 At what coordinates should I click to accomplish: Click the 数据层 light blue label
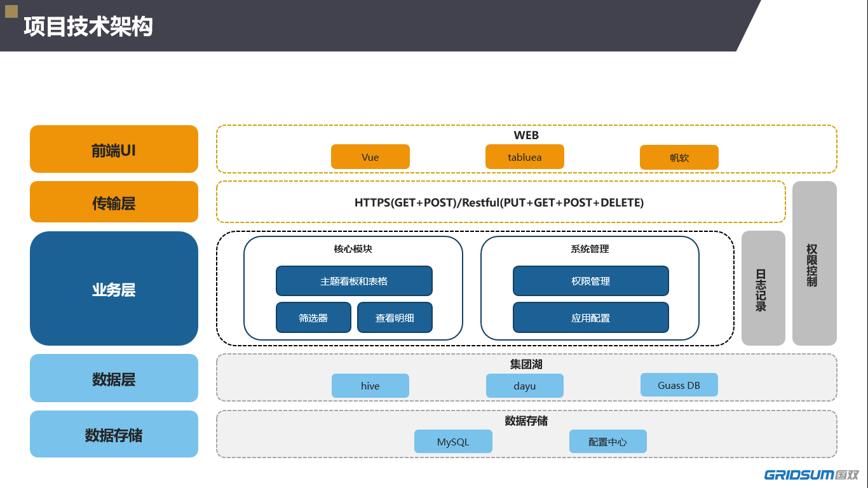pos(114,378)
